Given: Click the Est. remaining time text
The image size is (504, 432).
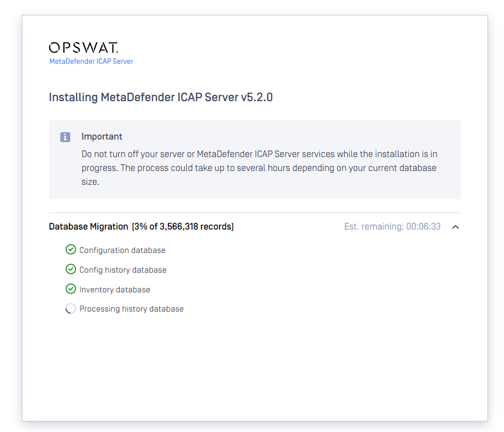Looking at the screenshot, I should pyautogui.click(x=392, y=226).
